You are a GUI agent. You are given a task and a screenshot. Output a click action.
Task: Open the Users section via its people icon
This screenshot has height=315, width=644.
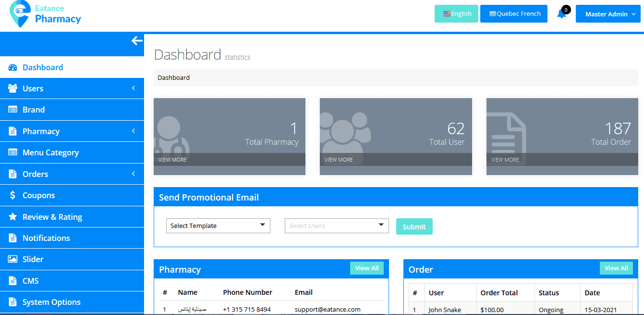[x=13, y=88]
